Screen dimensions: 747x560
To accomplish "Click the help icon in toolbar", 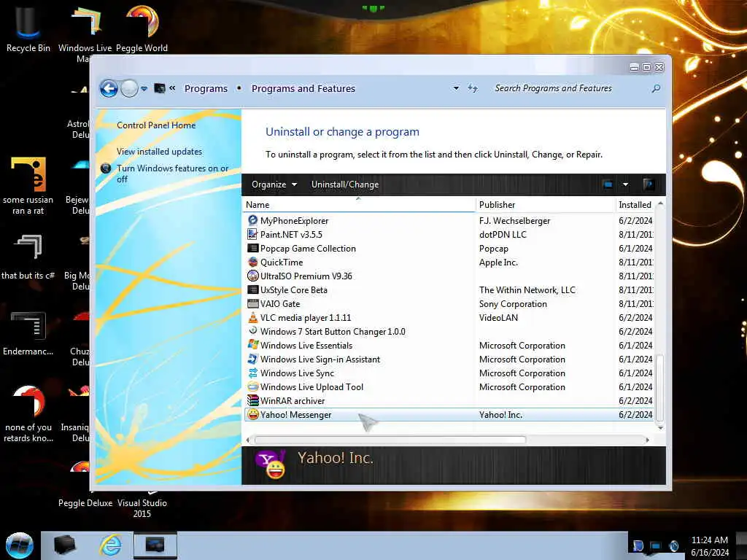I will click(649, 184).
